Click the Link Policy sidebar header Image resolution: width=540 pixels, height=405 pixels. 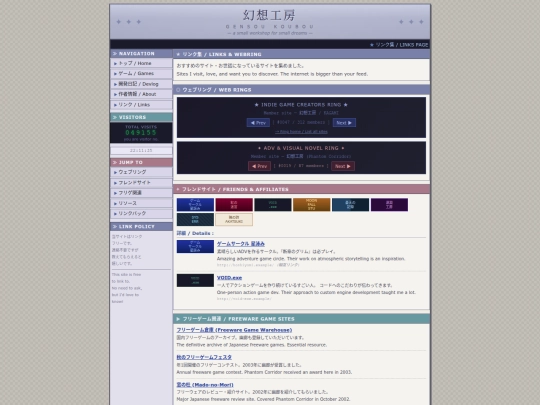[x=141, y=227]
